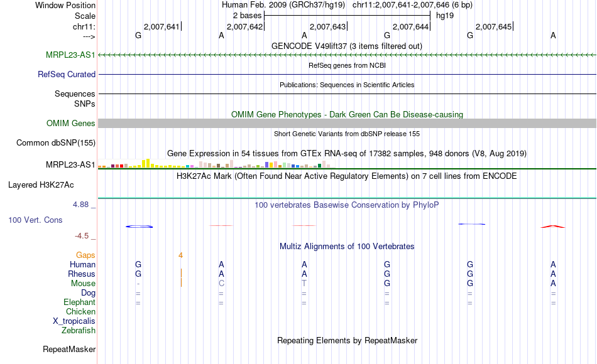Select the Rhesus species label
The image size is (597, 364).
click(x=82, y=274)
